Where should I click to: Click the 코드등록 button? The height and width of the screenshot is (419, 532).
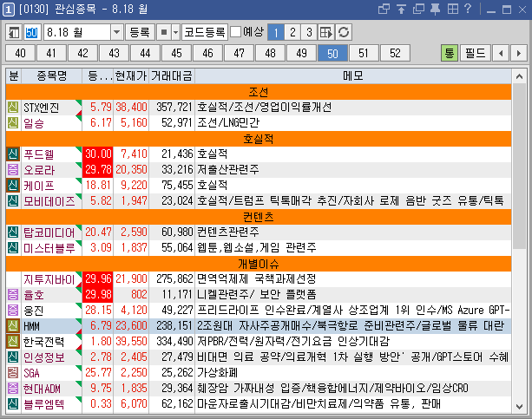(x=205, y=32)
